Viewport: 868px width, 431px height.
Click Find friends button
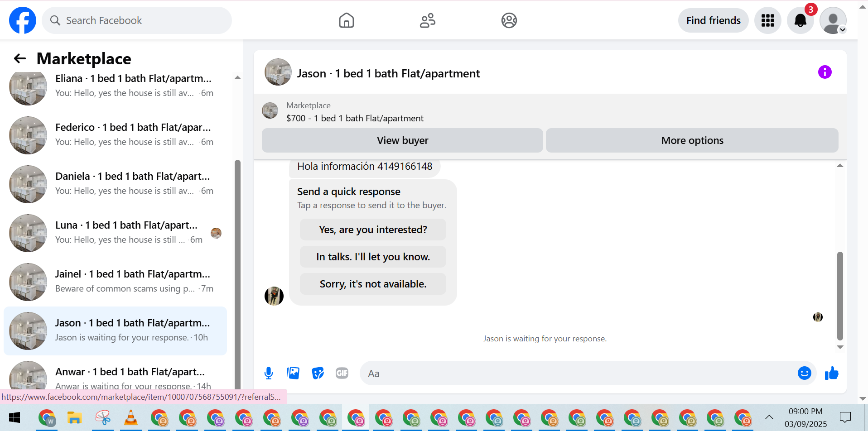714,20
